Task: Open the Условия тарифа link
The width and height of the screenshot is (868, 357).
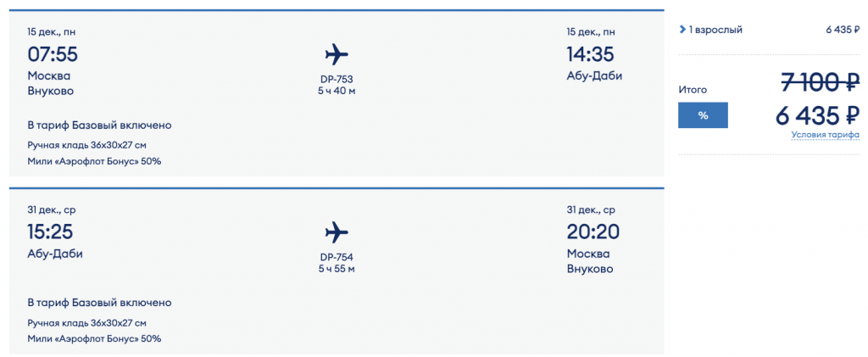Action: [825, 135]
